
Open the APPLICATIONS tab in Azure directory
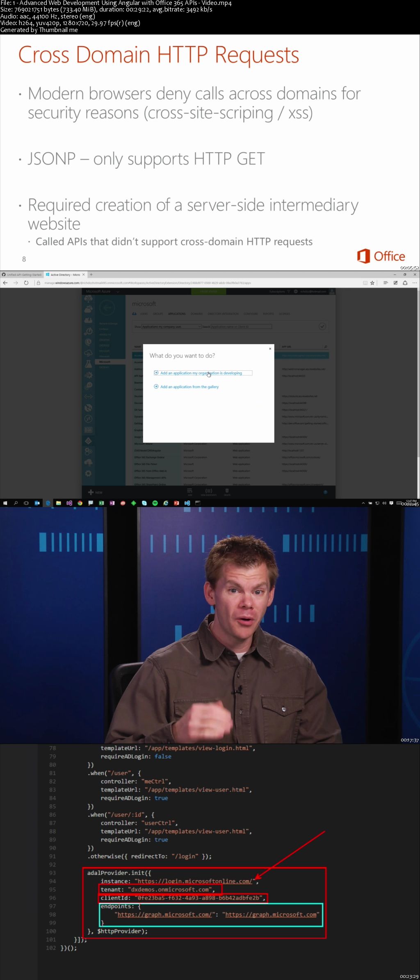pos(177,314)
